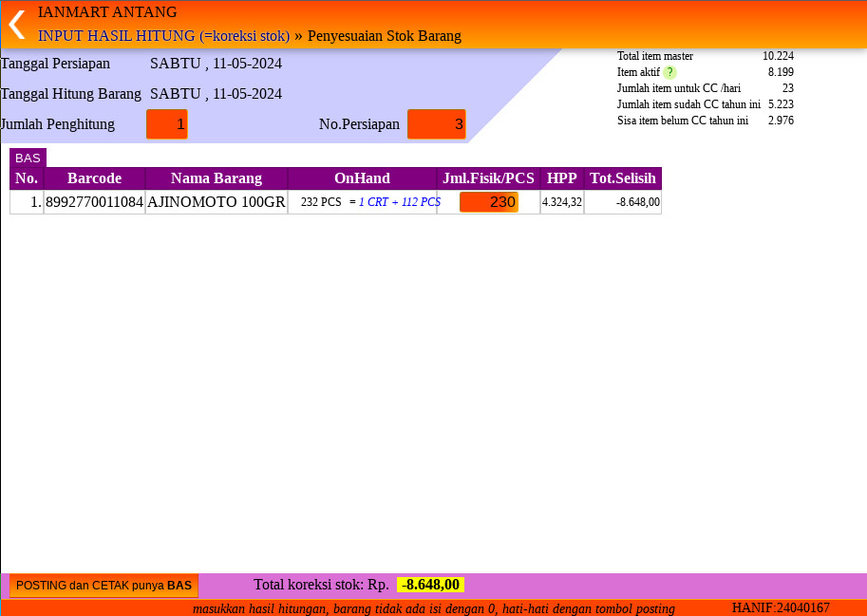Click the HANIF:24040167 user label
The width and height of the screenshot is (867, 616).
[x=781, y=607]
